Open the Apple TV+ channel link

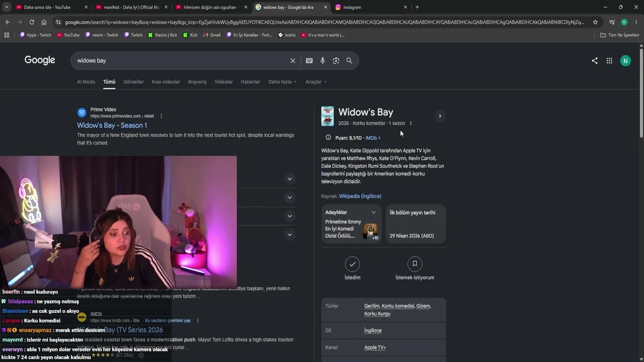[x=375, y=347]
